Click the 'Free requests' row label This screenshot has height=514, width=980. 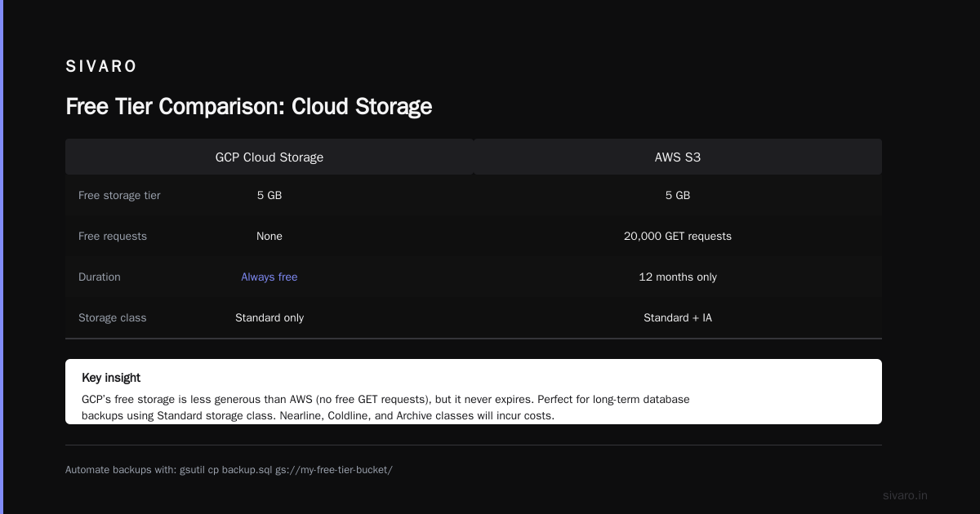[x=113, y=237]
